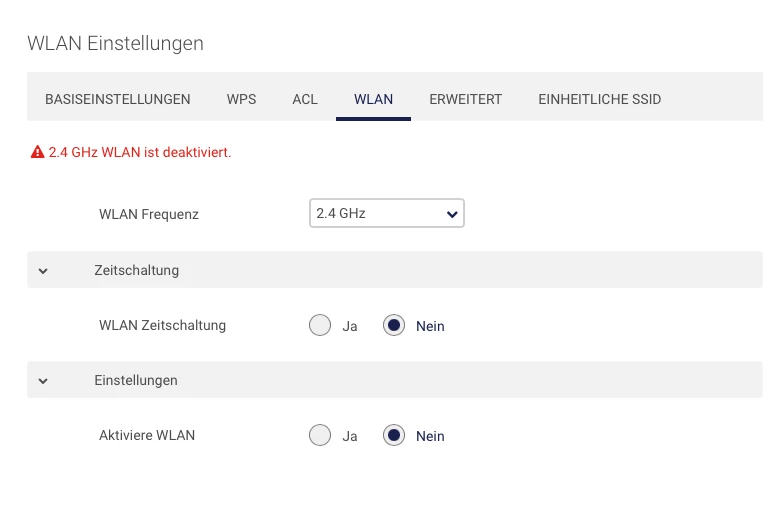Open the WPS tab
The image size is (775, 505).
tap(241, 99)
